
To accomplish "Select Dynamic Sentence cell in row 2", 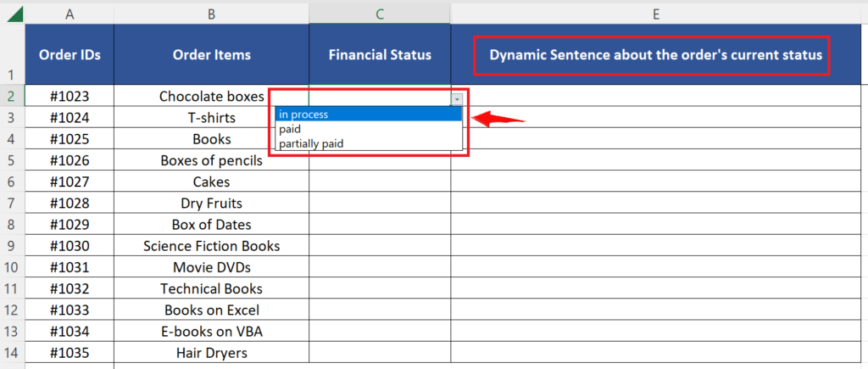I will click(656, 96).
